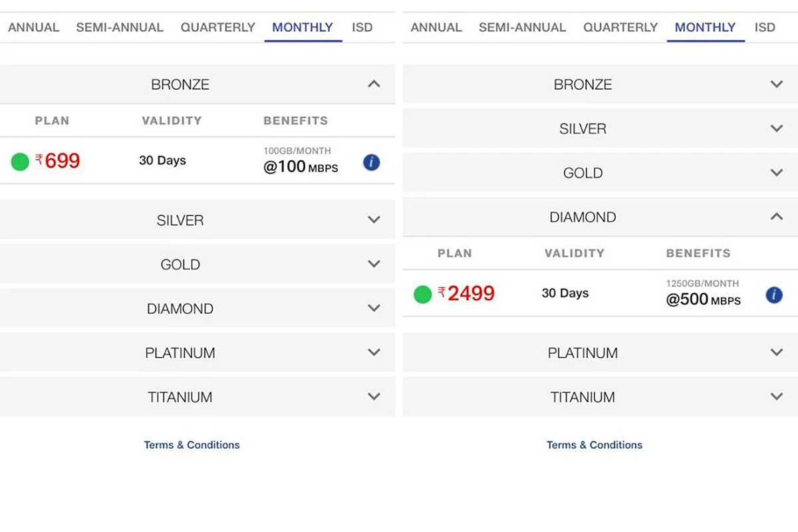Viewport: 798px width, 532px height.
Task: Select the green ₹699 plan radio button
Action: point(20,162)
